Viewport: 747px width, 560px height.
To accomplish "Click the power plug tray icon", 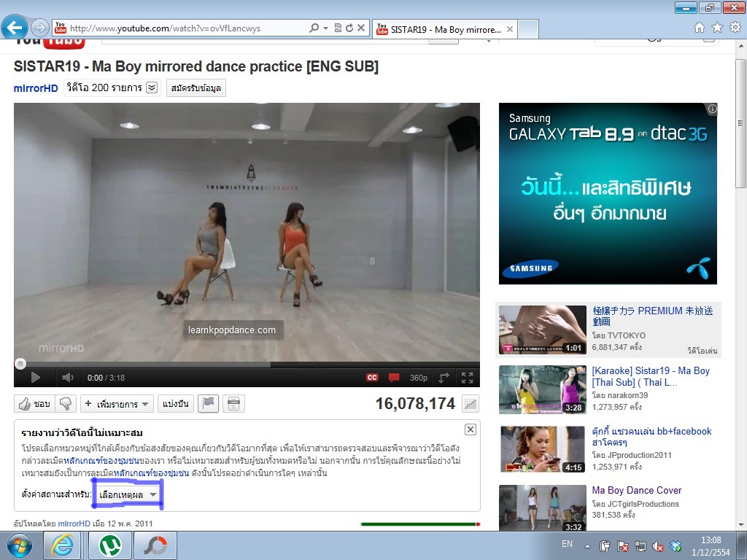I will click(x=605, y=546).
